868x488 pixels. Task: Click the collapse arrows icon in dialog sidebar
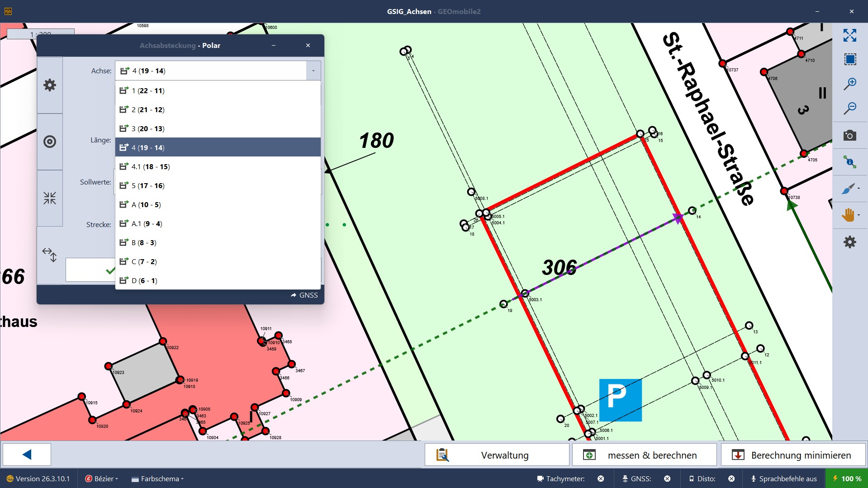(50, 198)
